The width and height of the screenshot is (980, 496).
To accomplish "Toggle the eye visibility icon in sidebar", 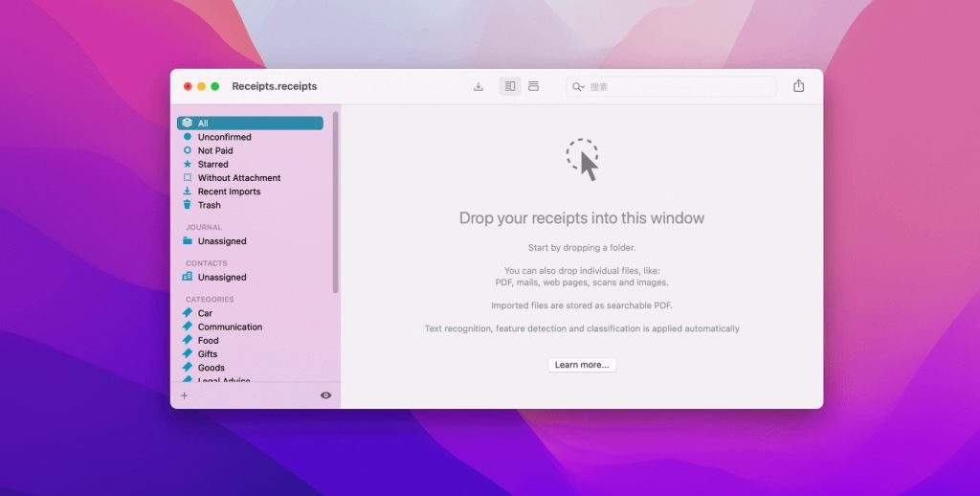I will point(325,395).
